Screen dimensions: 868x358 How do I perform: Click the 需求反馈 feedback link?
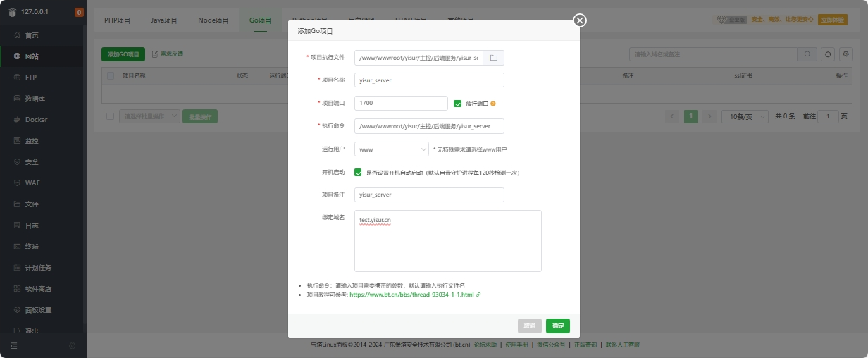pos(168,54)
